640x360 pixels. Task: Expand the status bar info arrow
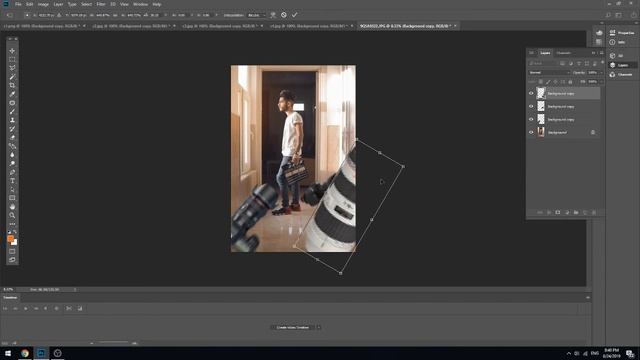[x=75, y=289]
